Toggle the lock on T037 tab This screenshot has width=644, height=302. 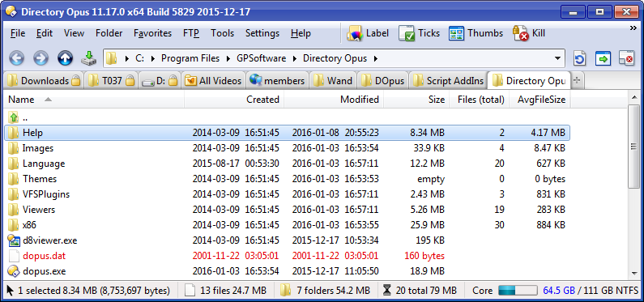click(130, 81)
